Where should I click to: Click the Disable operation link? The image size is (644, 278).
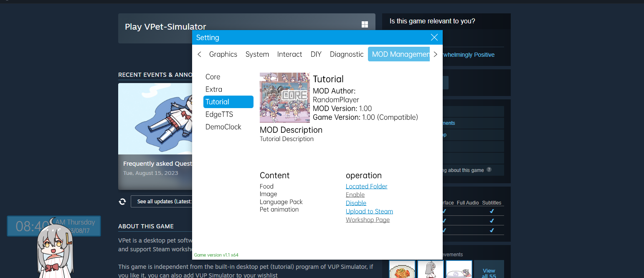pyautogui.click(x=356, y=203)
